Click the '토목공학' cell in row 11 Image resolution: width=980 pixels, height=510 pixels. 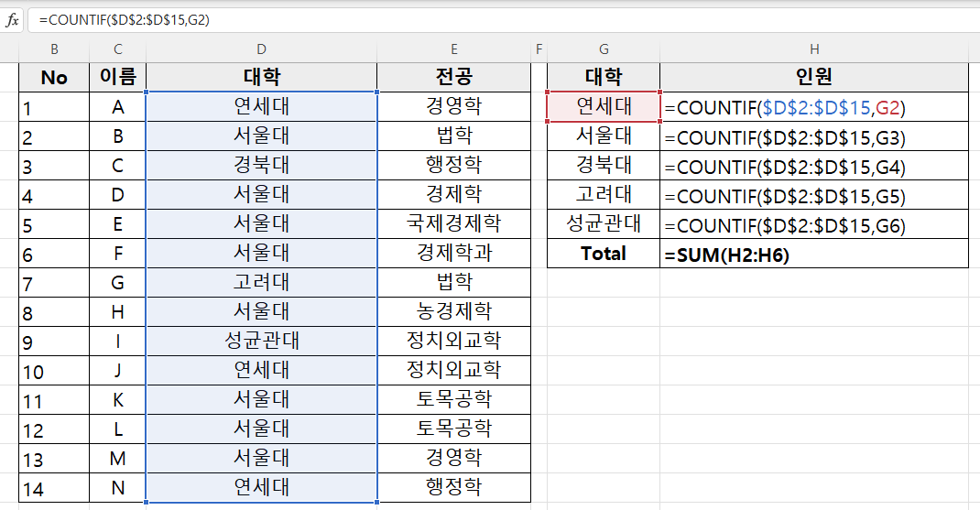click(453, 401)
